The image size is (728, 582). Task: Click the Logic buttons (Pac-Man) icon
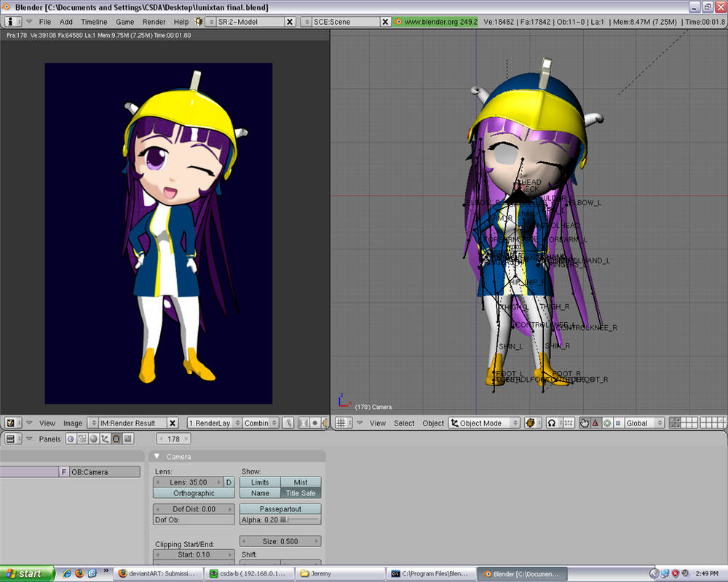pos(71,439)
